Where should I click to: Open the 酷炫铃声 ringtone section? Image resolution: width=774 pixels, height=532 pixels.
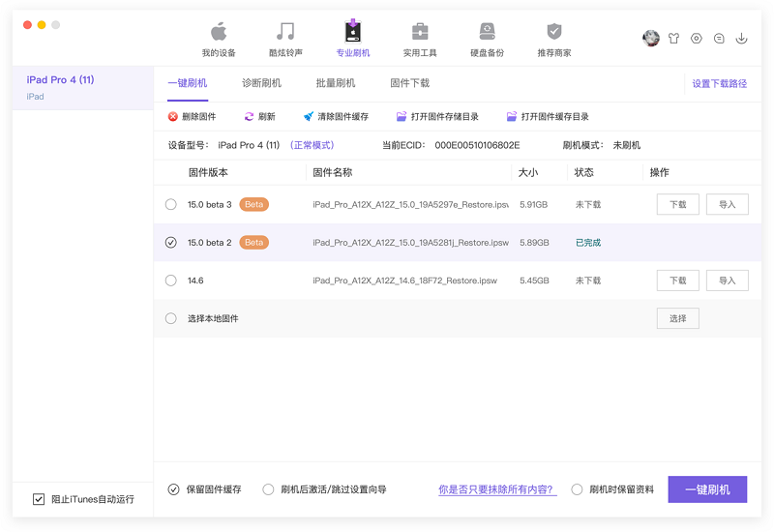285,39
